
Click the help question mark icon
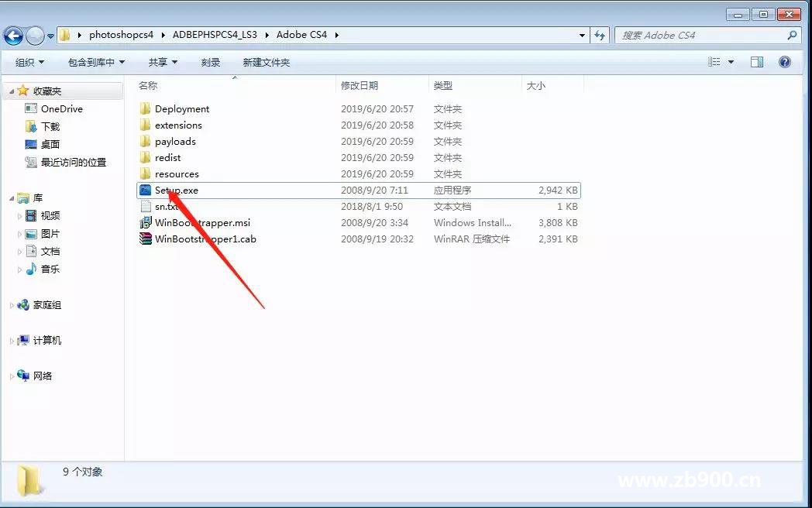click(x=784, y=62)
